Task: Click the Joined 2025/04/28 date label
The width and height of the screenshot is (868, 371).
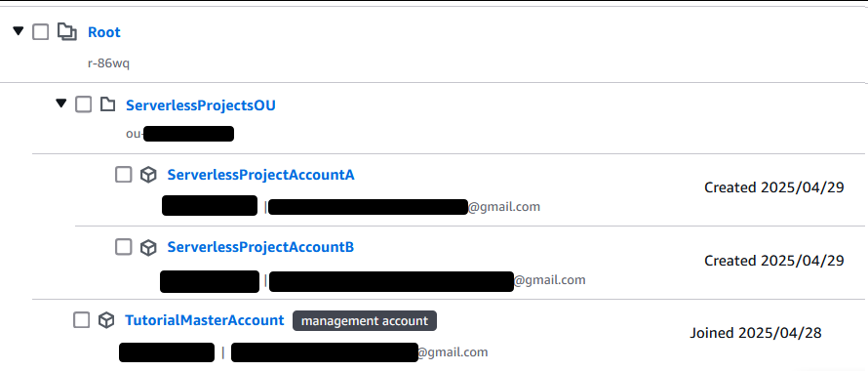Action: click(756, 333)
